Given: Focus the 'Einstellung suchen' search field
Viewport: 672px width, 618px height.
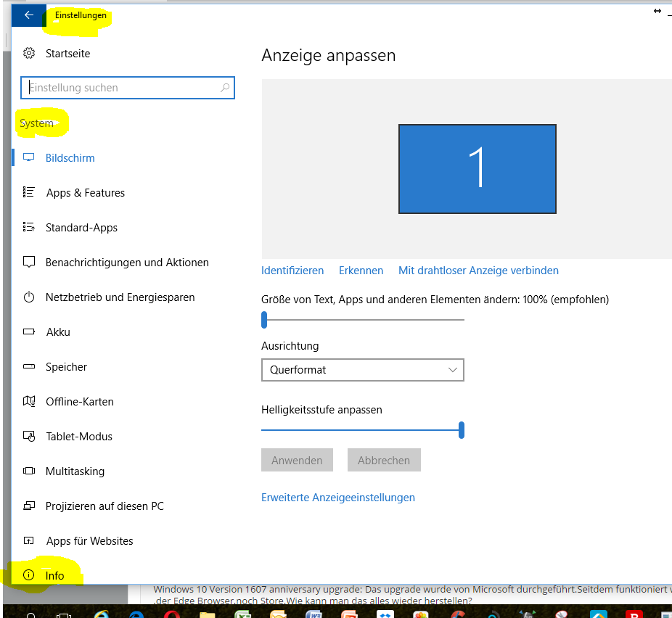Looking at the screenshot, I should coord(127,88).
